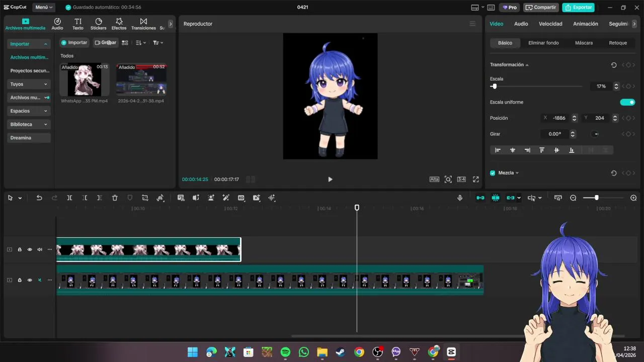Reset the Mezcla settings

tap(614, 173)
